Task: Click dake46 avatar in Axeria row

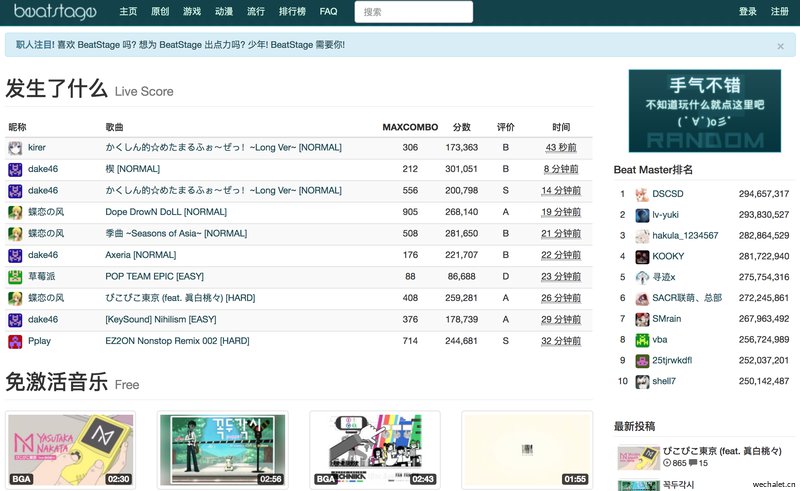Action: click(15, 255)
